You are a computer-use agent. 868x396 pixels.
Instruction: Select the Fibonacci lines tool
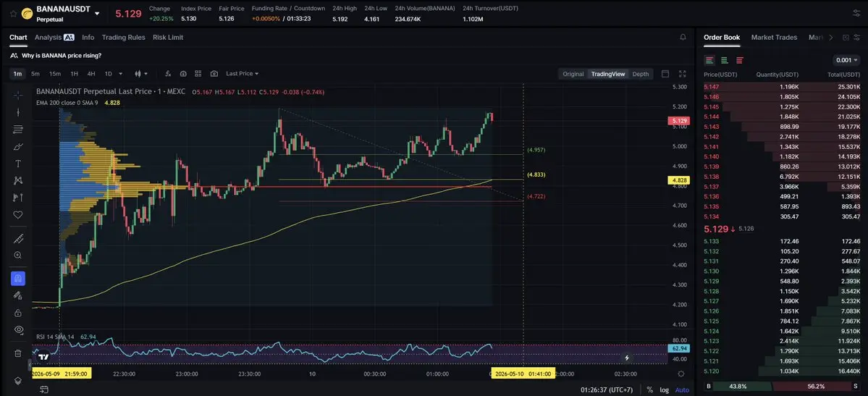(x=17, y=129)
